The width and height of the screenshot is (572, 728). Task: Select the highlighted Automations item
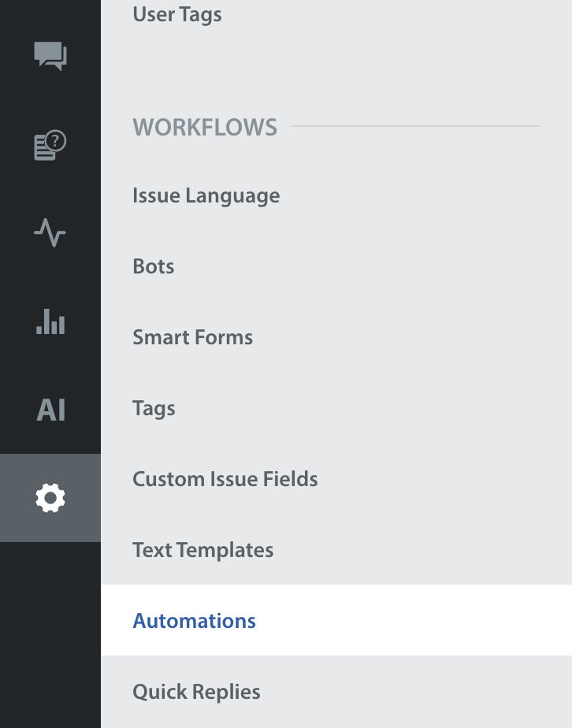point(194,621)
